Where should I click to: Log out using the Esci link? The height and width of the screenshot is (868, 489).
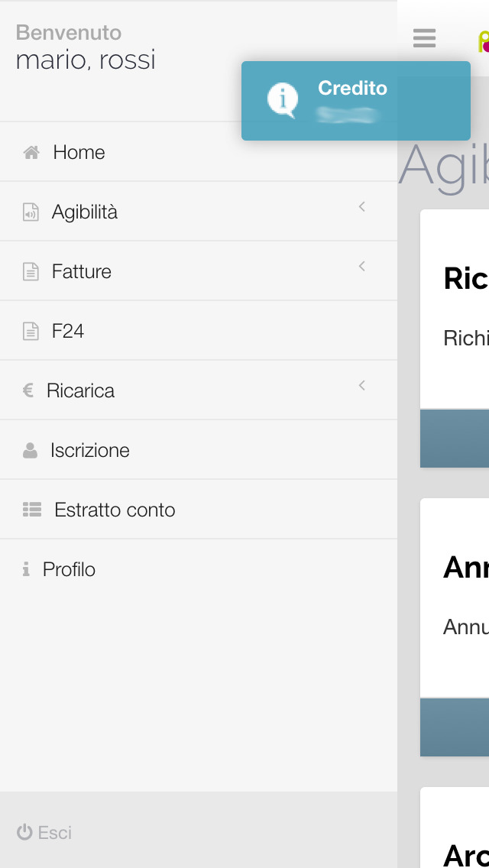(55, 833)
